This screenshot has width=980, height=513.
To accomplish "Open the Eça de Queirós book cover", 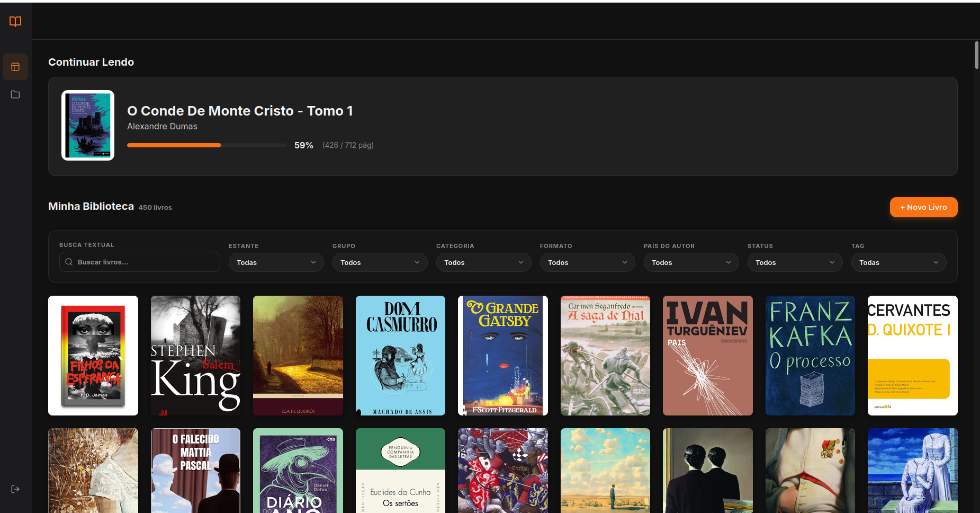I will click(x=298, y=356).
